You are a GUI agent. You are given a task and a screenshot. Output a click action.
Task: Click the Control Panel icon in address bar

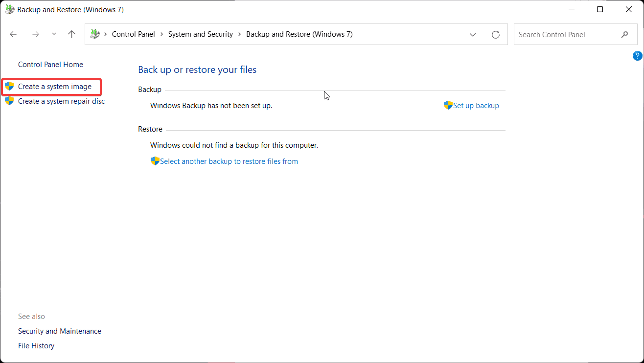click(x=95, y=34)
